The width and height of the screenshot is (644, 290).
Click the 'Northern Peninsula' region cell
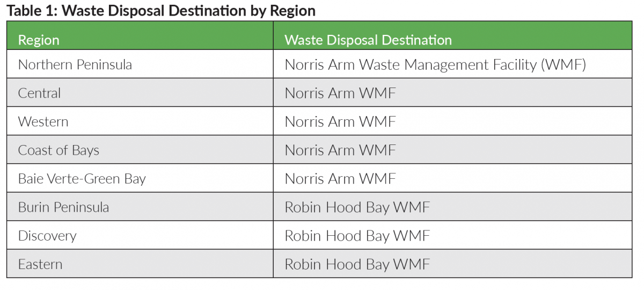coord(75,64)
